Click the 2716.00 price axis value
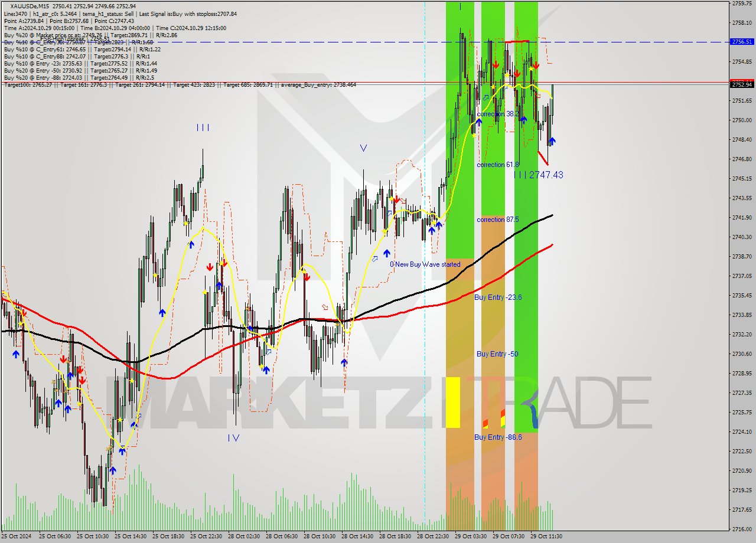This screenshot has width=756, height=543. pyautogui.click(x=742, y=529)
